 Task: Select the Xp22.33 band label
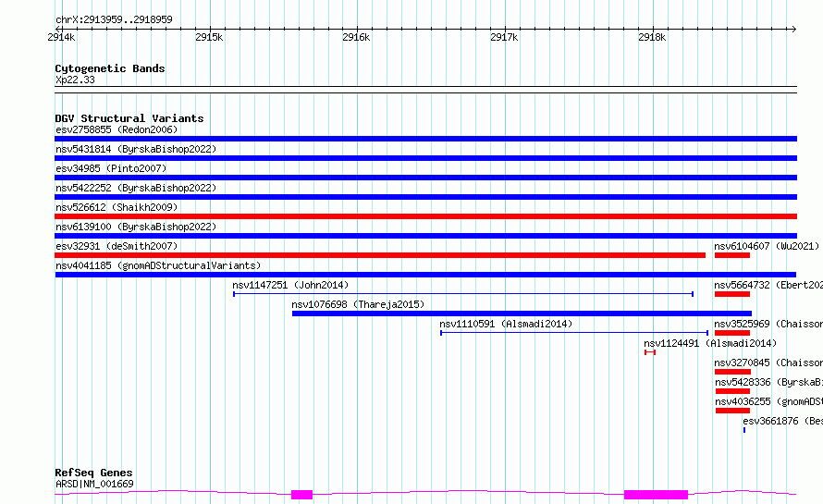click(x=75, y=80)
